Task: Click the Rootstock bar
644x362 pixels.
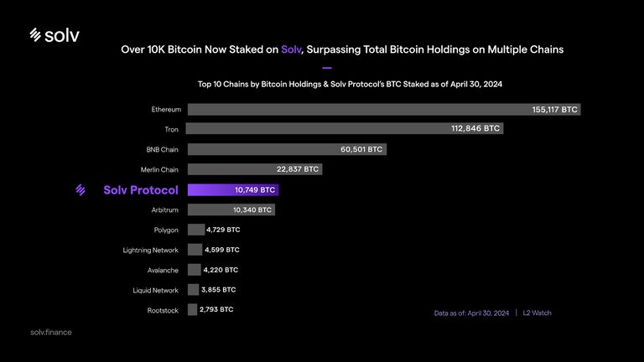Action: pos(192,310)
